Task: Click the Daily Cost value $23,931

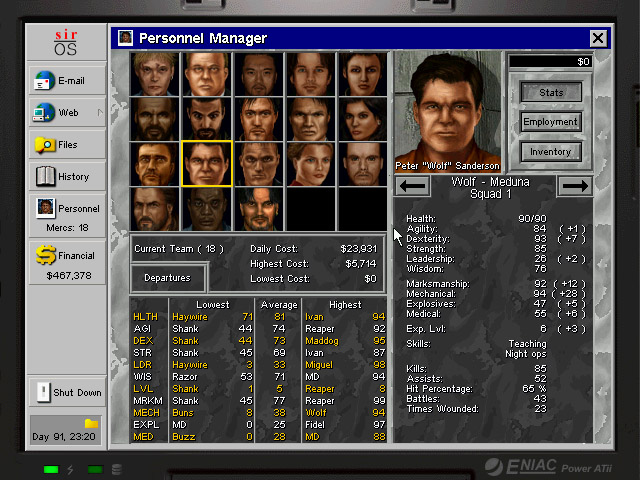Action: click(358, 249)
